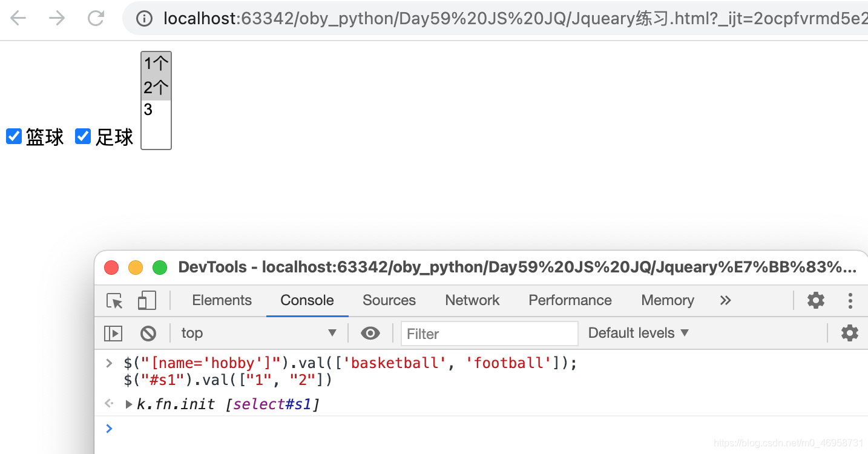This screenshot has width=868, height=454.
Task: Maximize DevTools window with green button
Action: [x=160, y=268]
